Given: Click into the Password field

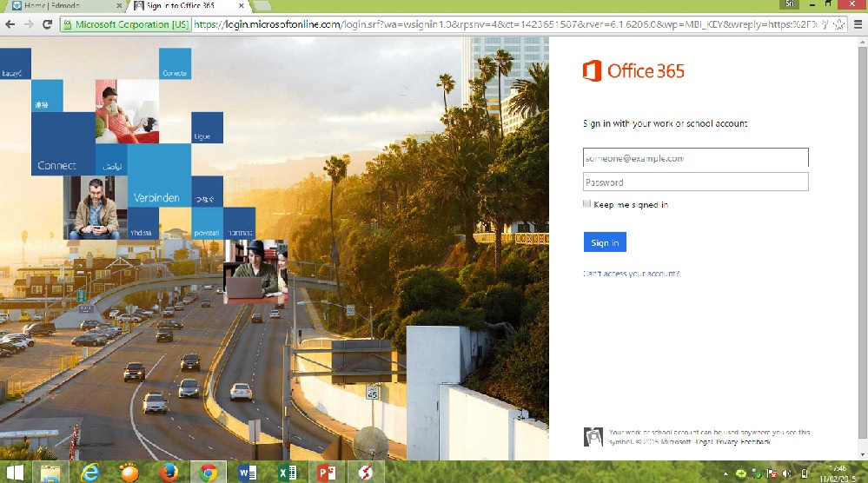Looking at the screenshot, I should point(696,182).
